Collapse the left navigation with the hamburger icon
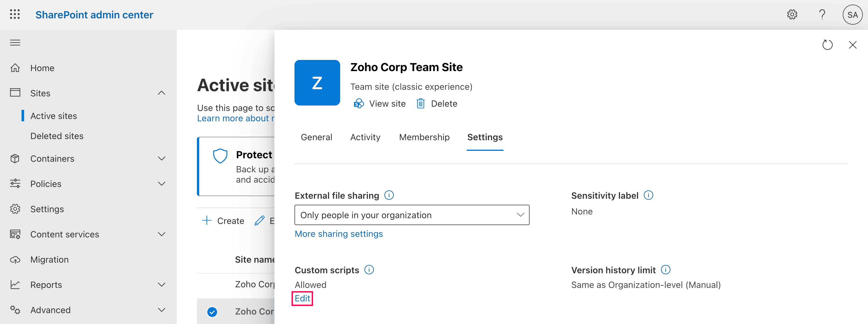868x324 pixels. (x=15, y=42)
